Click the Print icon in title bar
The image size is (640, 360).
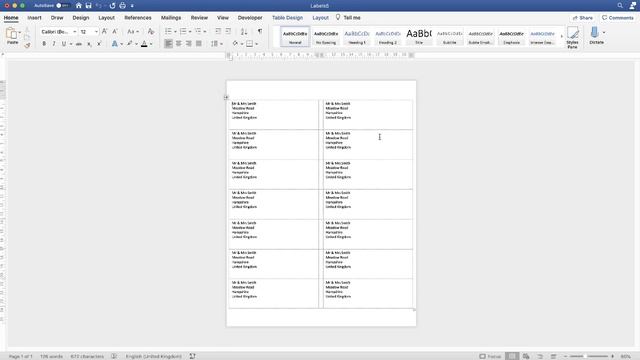coord(122,6)
